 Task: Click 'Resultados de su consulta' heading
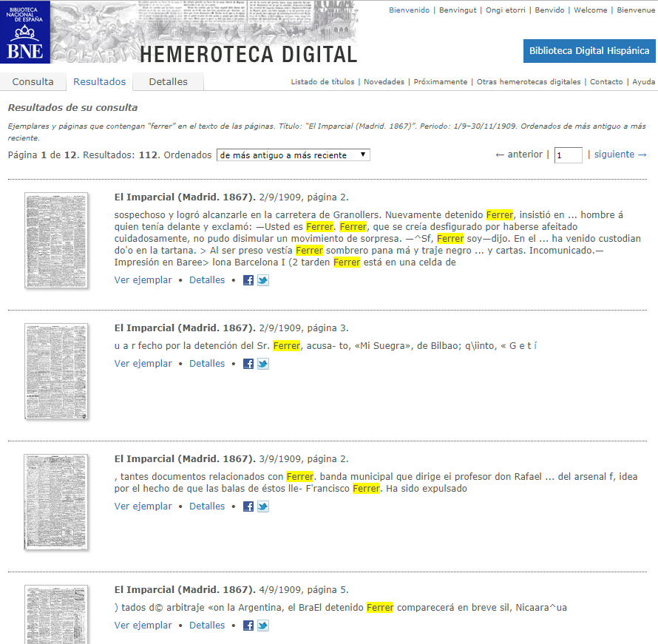(x=72, y=108)
